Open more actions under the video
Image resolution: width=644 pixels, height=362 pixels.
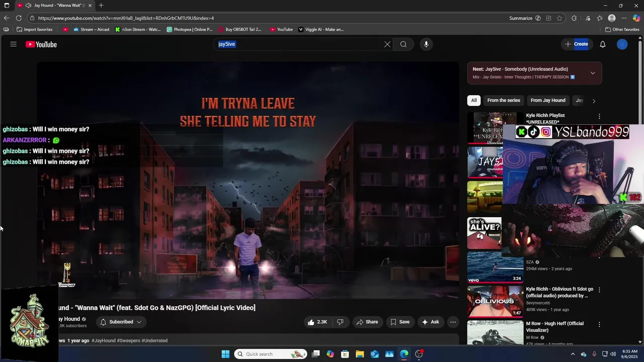pos(453,322)
